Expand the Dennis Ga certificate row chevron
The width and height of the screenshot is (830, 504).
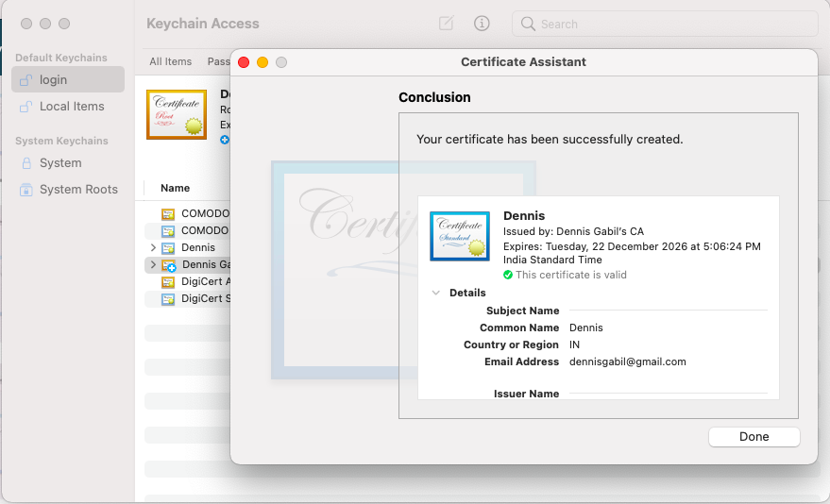tap(153, 265)
